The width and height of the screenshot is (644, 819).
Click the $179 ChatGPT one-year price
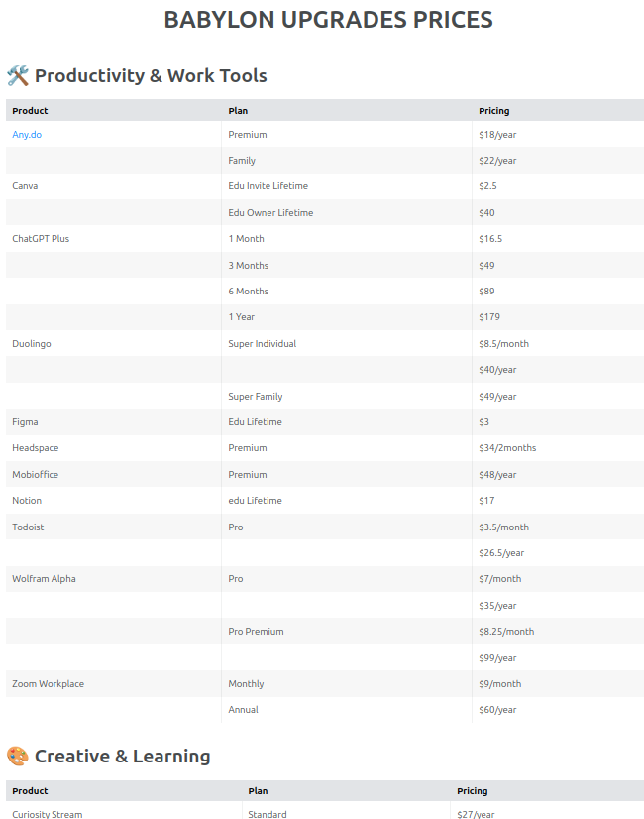tap(488, 317)
